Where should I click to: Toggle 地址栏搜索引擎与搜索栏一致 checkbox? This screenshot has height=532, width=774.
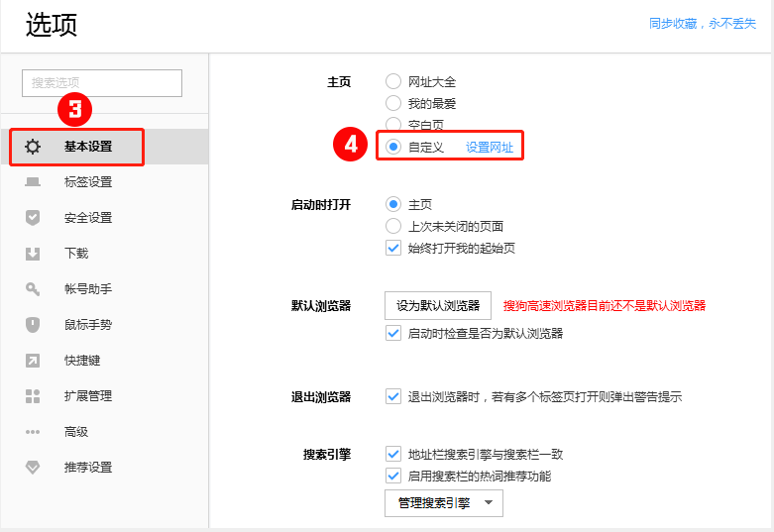pos(393,455)
